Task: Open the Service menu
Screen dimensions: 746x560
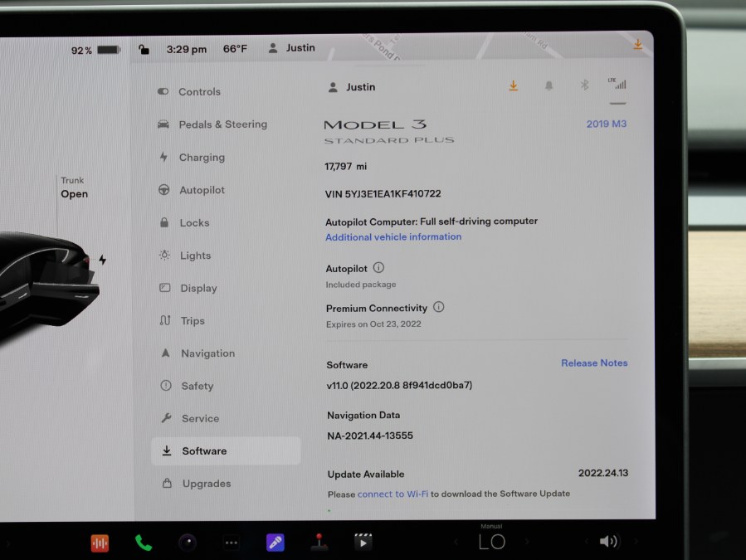Action: (190, 418)
